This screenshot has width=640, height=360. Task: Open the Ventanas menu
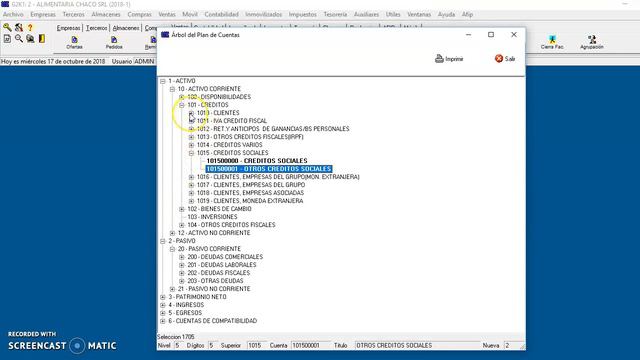point(419,14)
